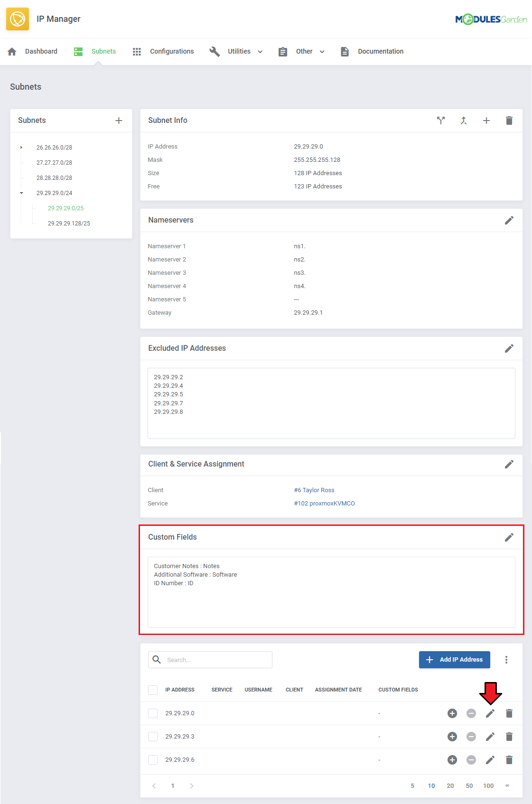Delete subnet via Subnet Info trash icon
Screen dimensions: 532x804
pos(509,121)
